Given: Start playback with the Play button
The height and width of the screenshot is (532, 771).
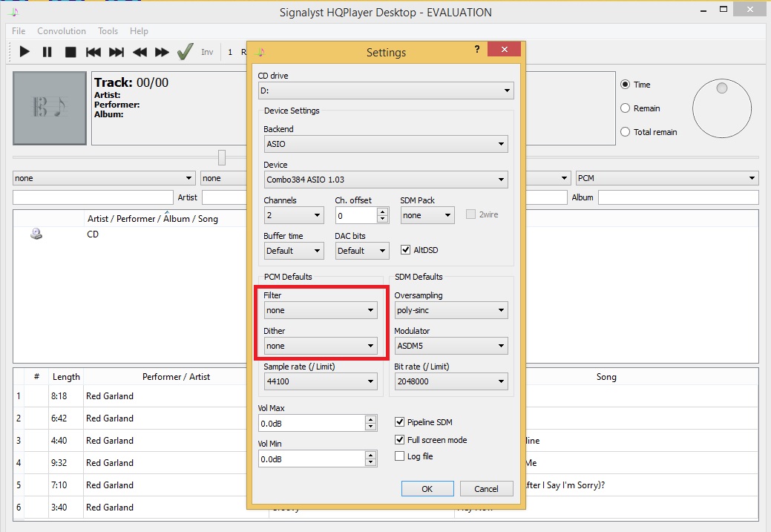Looking at the screenshot, I should tap(24, 52).
